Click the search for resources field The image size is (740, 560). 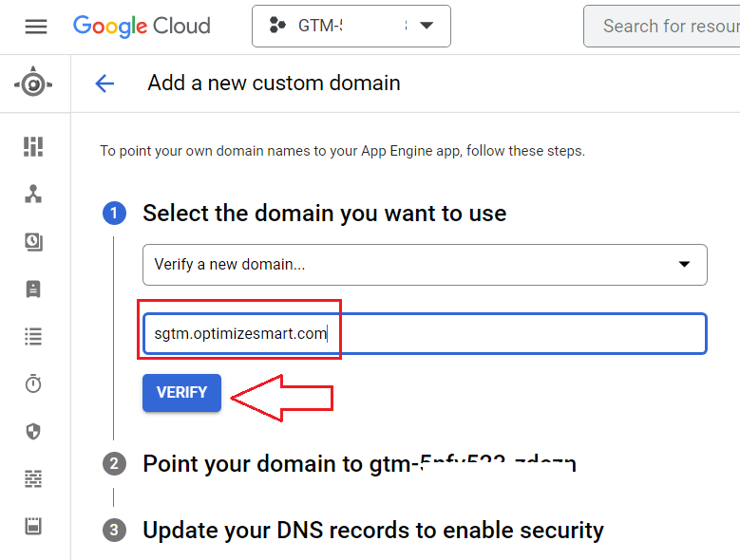[665, 26]
